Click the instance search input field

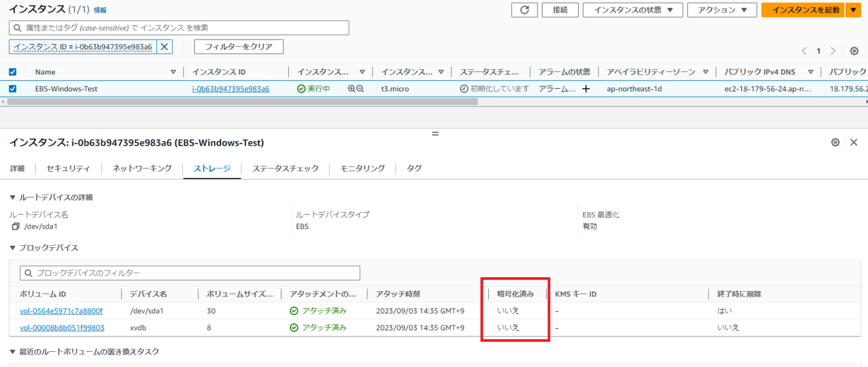(179, 28)
